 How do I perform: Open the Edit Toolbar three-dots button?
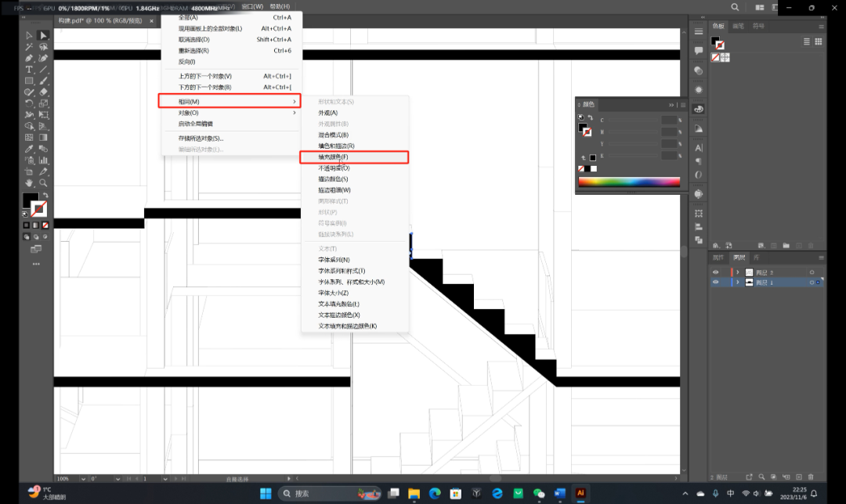click(x=36, y=264)
